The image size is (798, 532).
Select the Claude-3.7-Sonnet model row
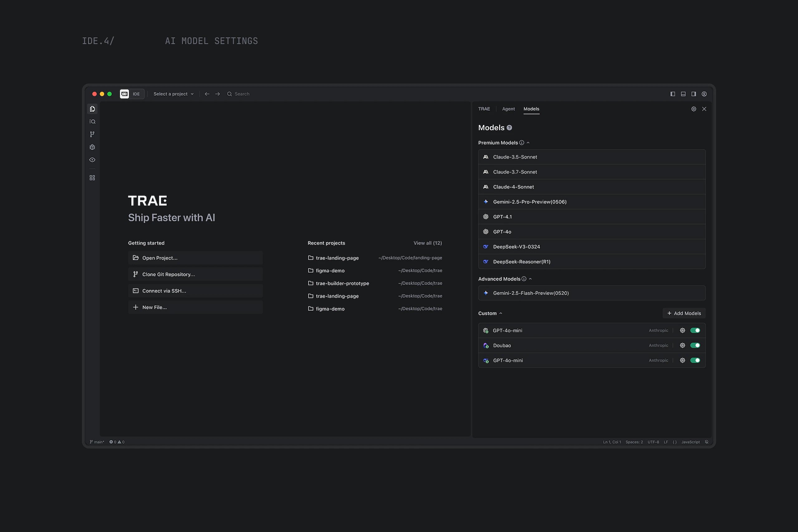click(x=592, y=172)
